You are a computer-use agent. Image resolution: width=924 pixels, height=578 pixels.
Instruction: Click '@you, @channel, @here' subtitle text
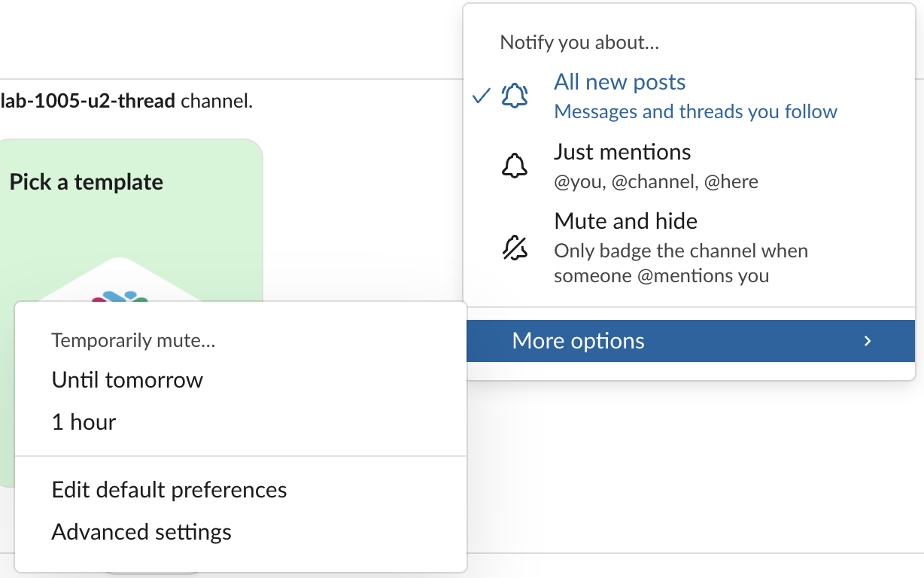(x=656, y=181)
